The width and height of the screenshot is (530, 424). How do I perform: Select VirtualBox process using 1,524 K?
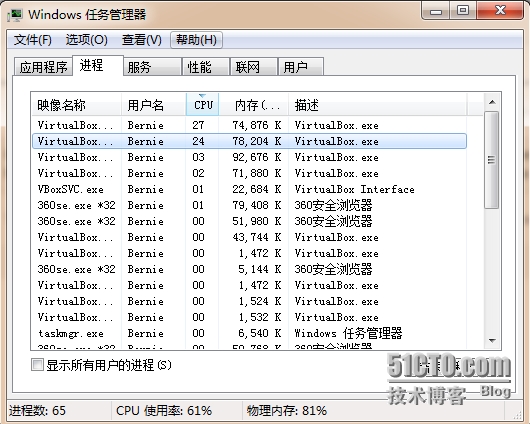pos(249,301)
